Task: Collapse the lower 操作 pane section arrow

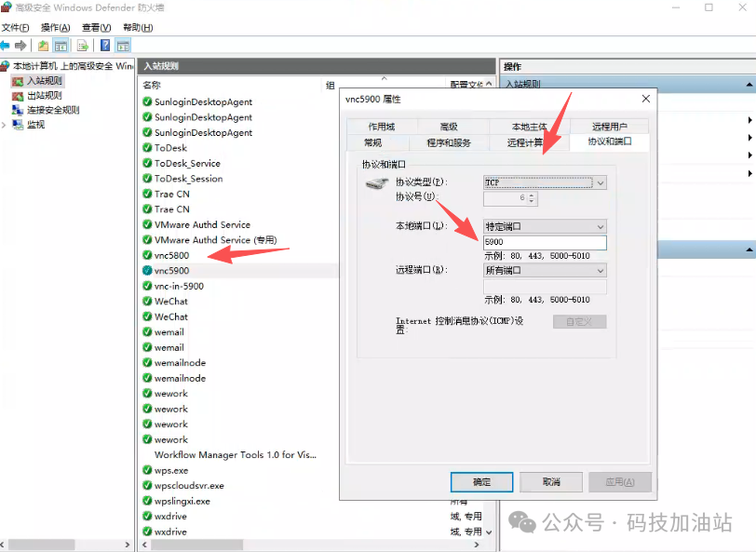Action: 749,249
